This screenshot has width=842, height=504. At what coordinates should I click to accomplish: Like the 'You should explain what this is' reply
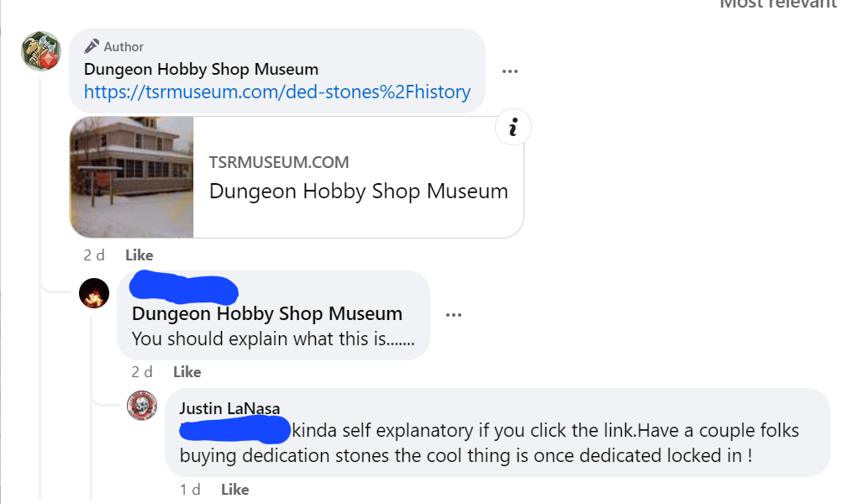pos(187,371)
